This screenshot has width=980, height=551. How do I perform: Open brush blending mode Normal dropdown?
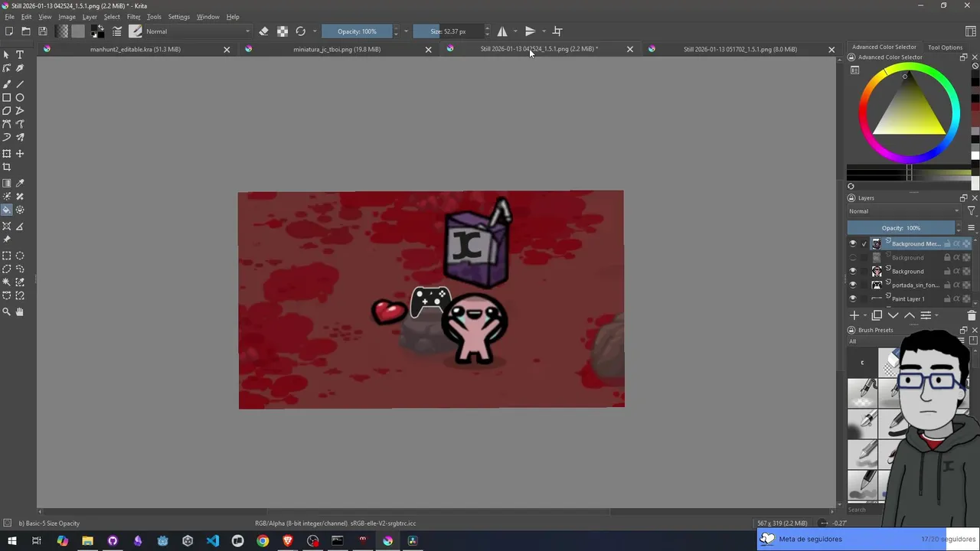click(198, 31)
